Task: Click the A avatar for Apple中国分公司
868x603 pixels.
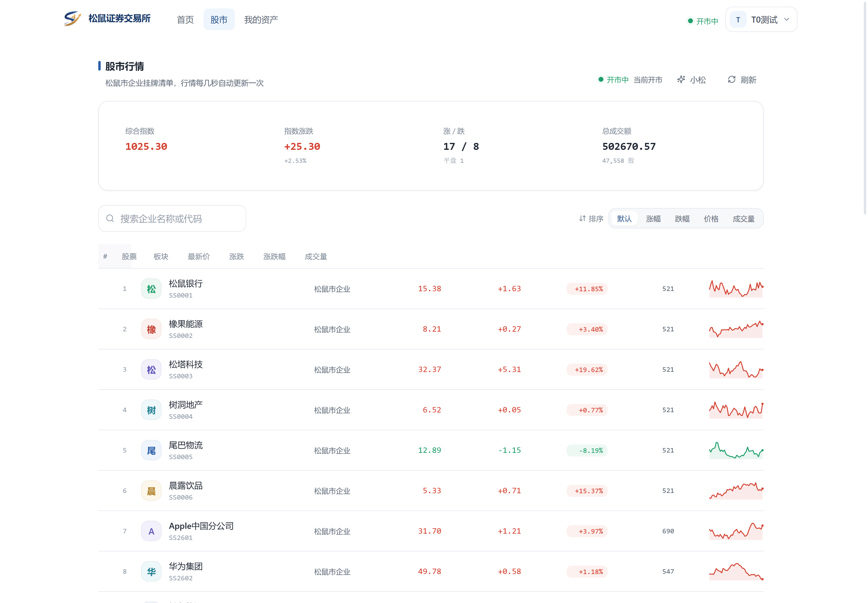Action: coord(151,531)
